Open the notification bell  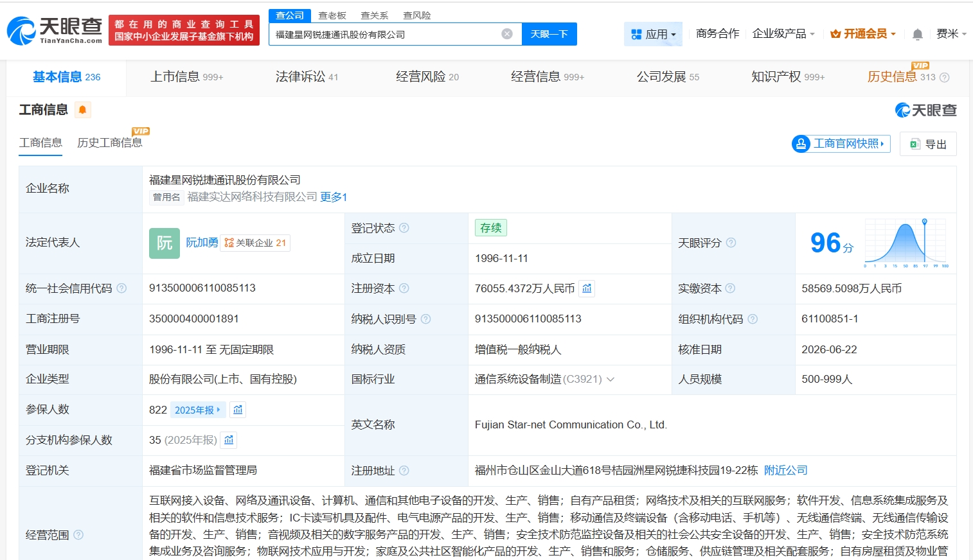(x=918, y=34)
